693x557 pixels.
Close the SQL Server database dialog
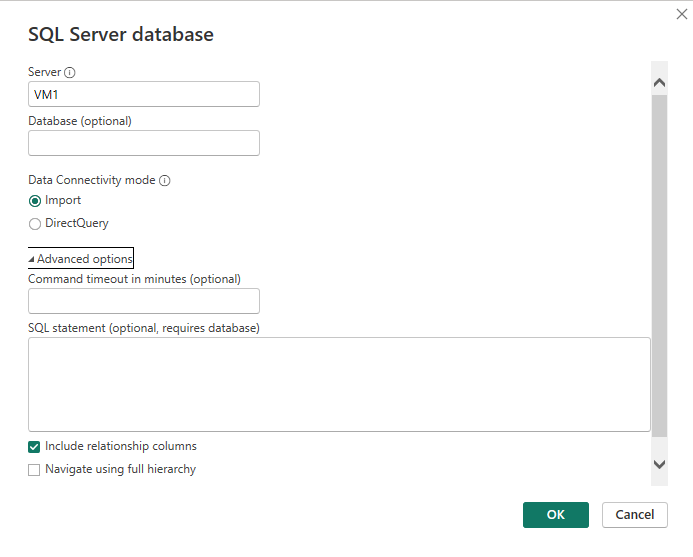tap(682, 15)
